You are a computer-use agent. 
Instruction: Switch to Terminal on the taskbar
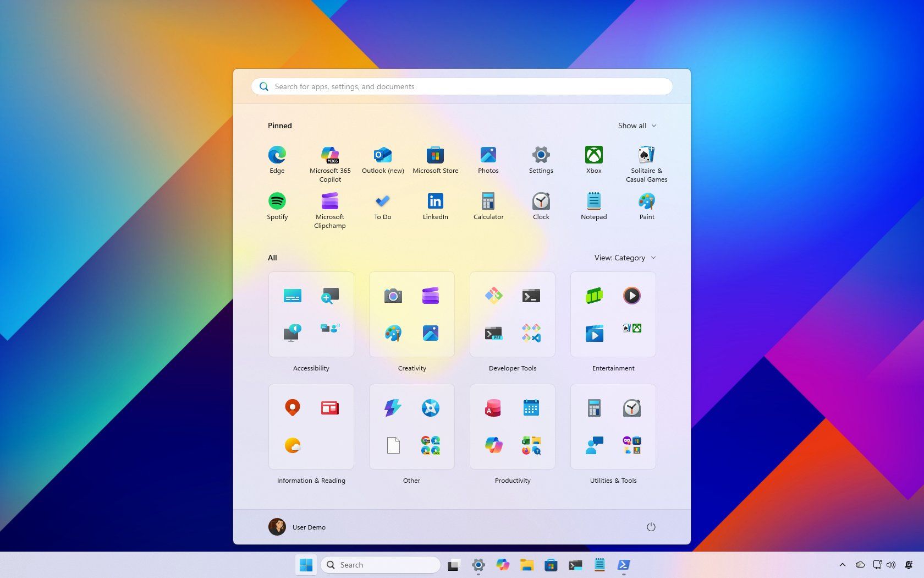[575, 565]
